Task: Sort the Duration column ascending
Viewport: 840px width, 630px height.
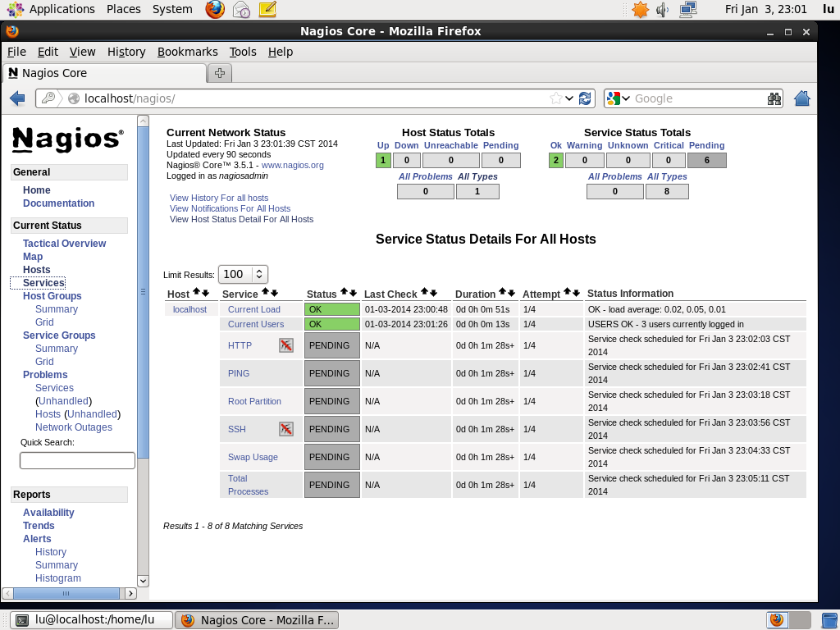Action: [501, 293]
